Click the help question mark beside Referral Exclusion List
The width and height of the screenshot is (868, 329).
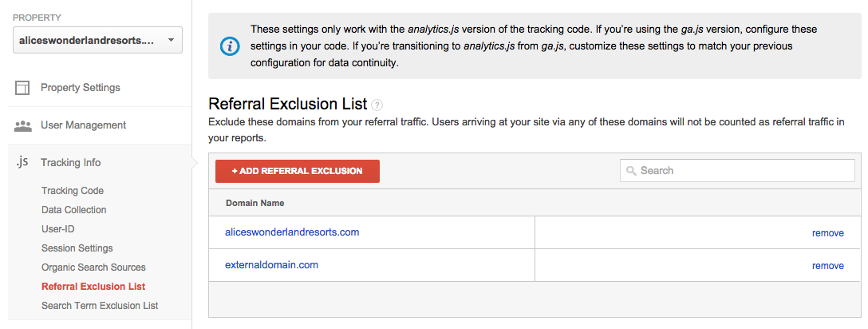(x=377, y=105)
